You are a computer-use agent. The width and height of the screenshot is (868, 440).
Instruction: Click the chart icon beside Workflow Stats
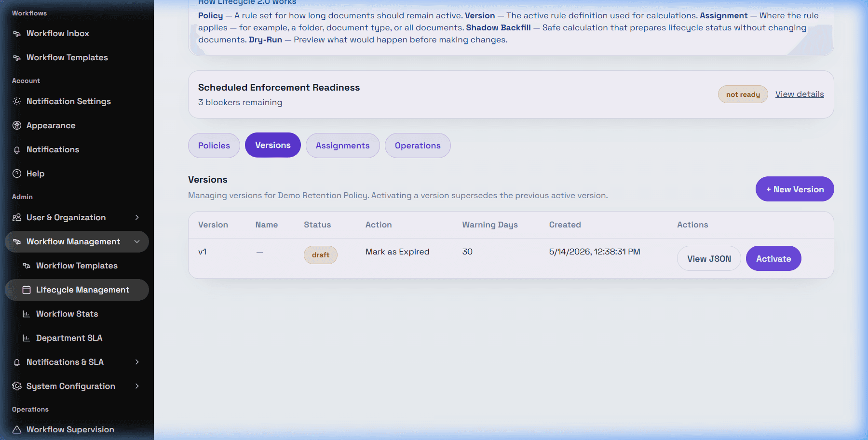click(x=27, y=314)
